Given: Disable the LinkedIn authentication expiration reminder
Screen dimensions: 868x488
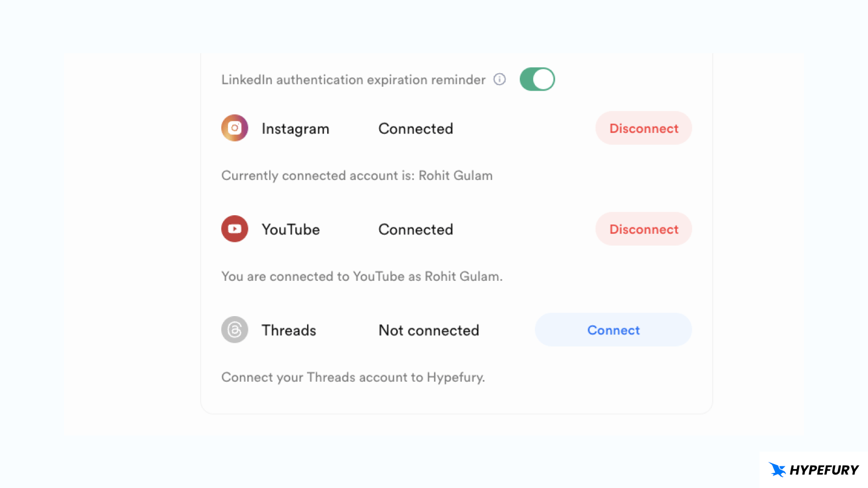Looking at the screenshot, I should point(537,79).
